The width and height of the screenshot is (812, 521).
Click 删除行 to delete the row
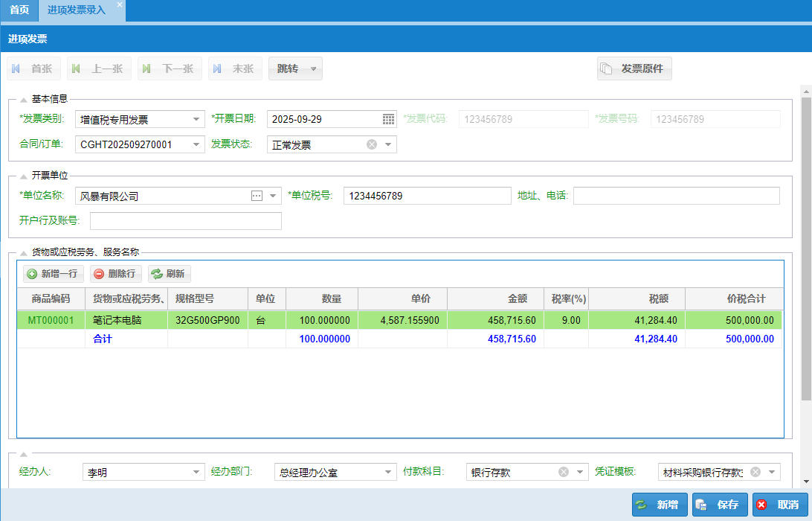pyautogui.click(x=115, y=274)
